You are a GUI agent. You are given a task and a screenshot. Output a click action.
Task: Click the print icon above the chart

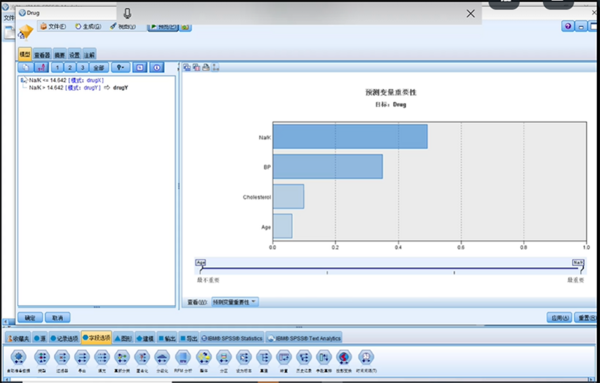(206, 67)
